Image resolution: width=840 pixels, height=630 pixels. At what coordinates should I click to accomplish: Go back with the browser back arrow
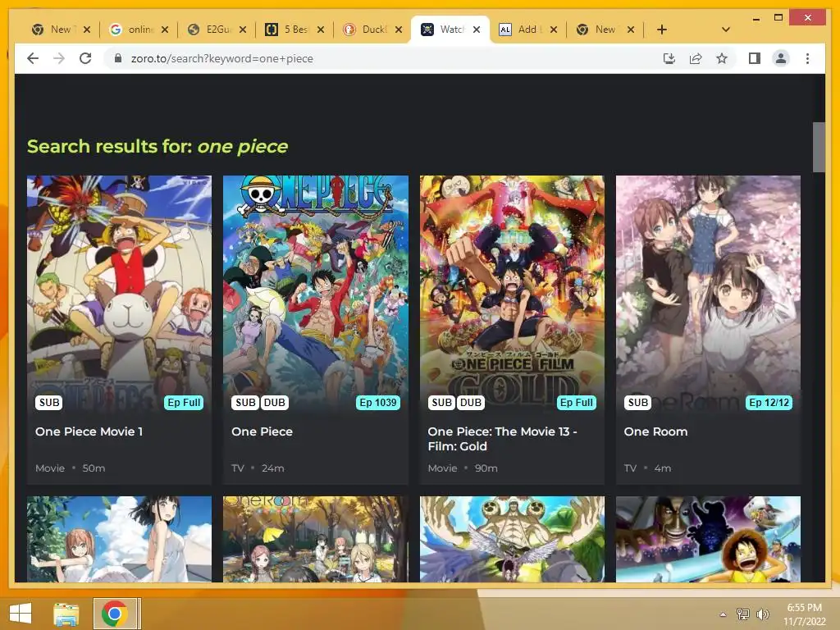tap(33, 58)
